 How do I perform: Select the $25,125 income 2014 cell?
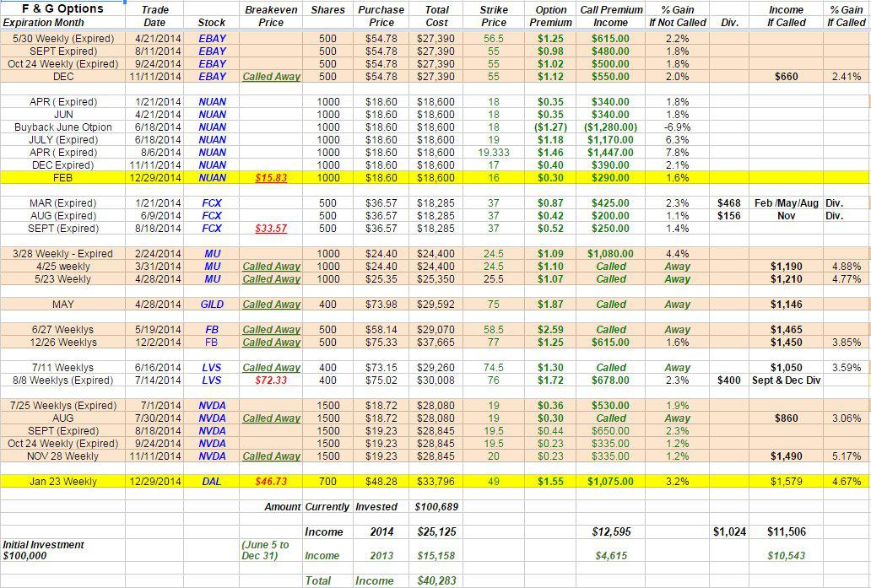436,532
